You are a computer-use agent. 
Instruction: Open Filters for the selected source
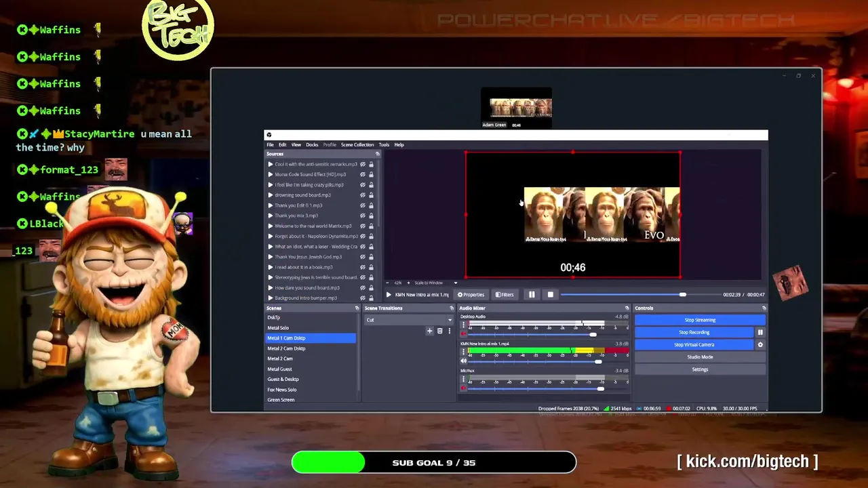pyautogui.click(x=505, y=295)
